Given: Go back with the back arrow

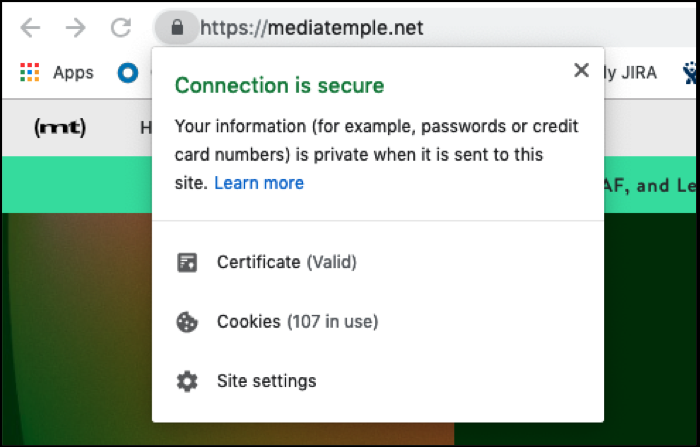Looking at the screenshot, I should coord(30,28).
